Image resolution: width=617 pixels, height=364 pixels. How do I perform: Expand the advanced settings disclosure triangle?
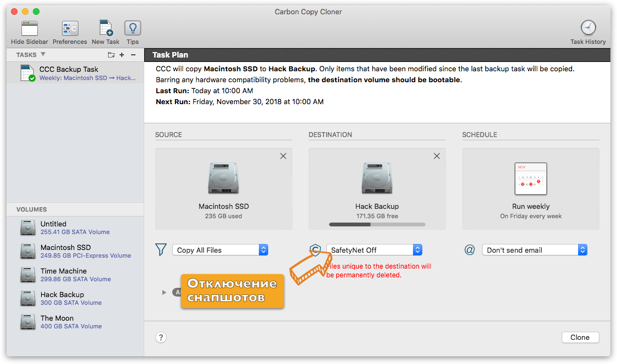tap(164, 292)
